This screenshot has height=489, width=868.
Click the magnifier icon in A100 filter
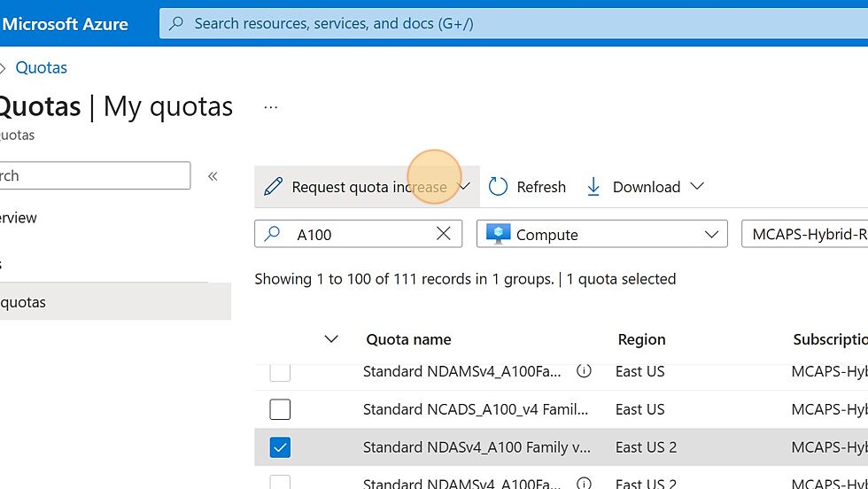click(272, 234)
